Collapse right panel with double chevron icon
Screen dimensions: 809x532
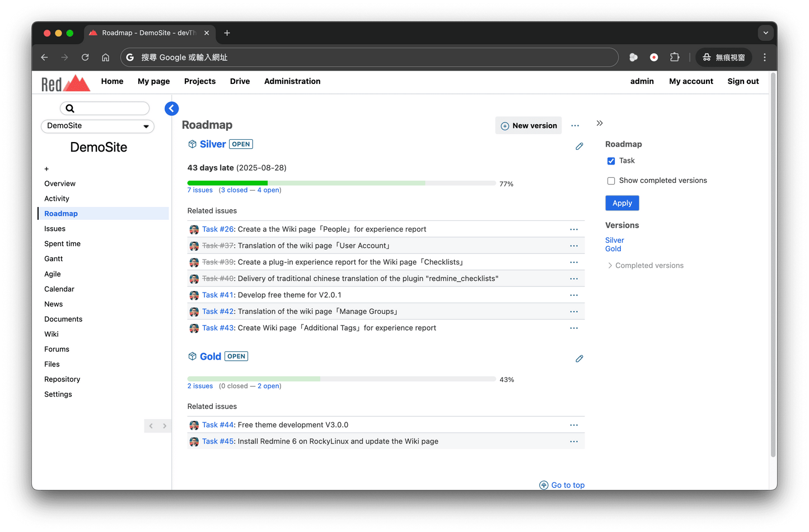pos(600,123)
